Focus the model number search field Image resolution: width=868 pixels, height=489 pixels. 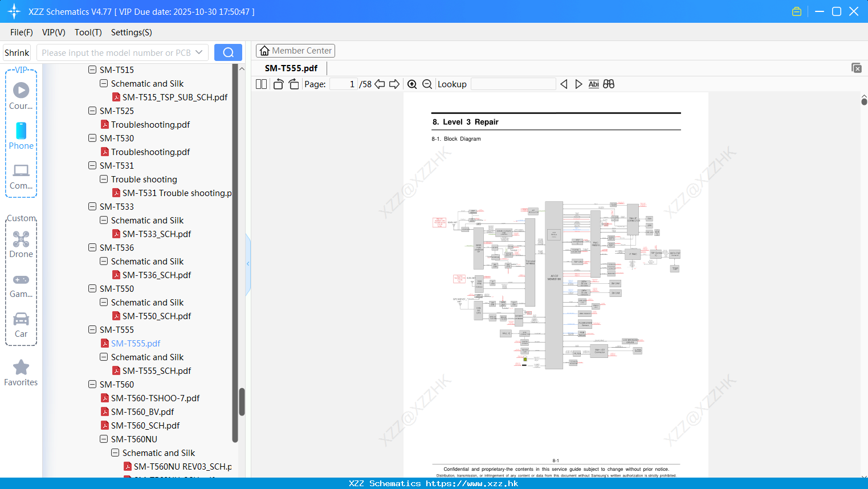pos(116,52)
